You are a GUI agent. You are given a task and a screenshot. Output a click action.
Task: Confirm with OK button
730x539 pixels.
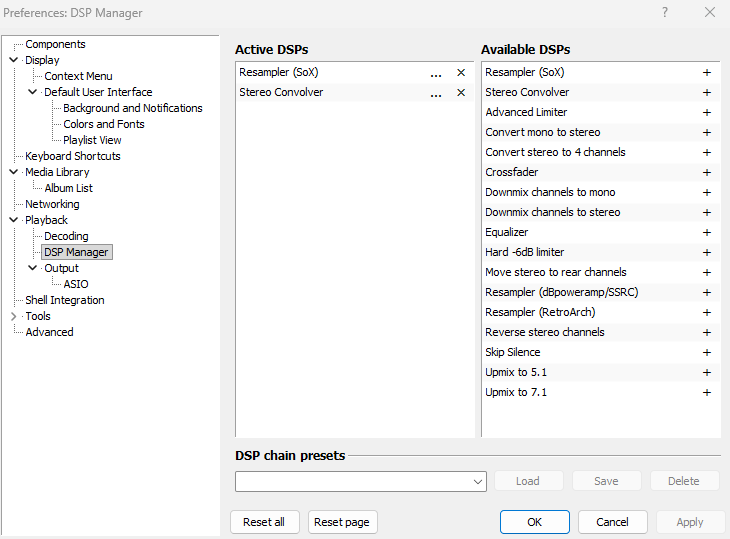[x=534, y=522]
